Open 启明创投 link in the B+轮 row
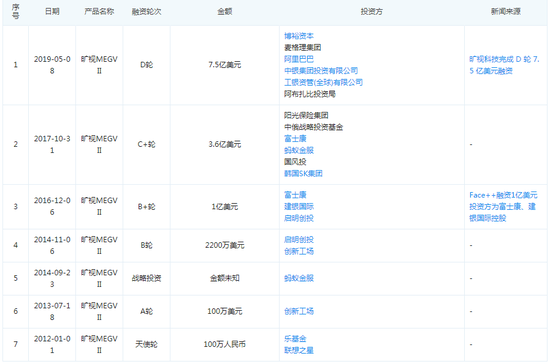 (x=299, y=218)
